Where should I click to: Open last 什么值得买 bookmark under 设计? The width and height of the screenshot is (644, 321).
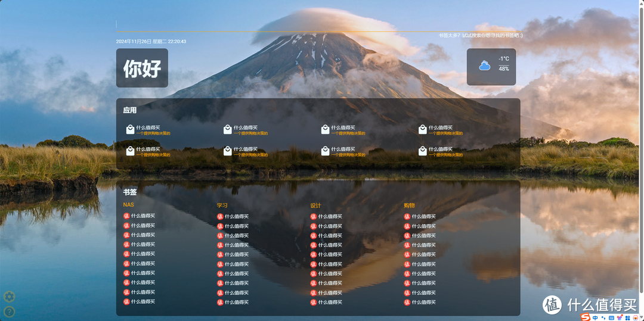[327, 302]
